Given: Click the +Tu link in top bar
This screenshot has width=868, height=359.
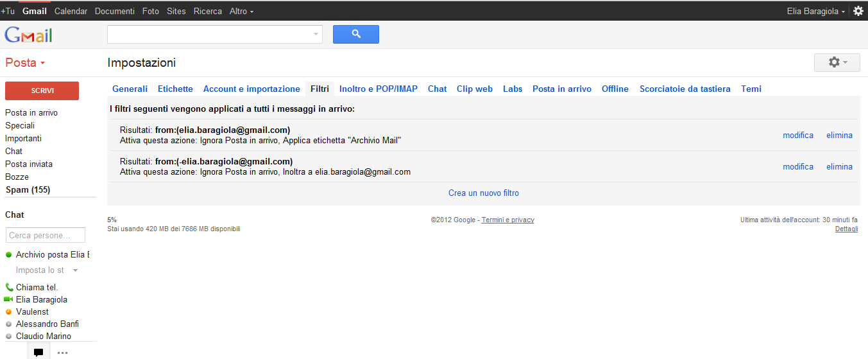Looking at the screenshot, I should pos(8,11).
